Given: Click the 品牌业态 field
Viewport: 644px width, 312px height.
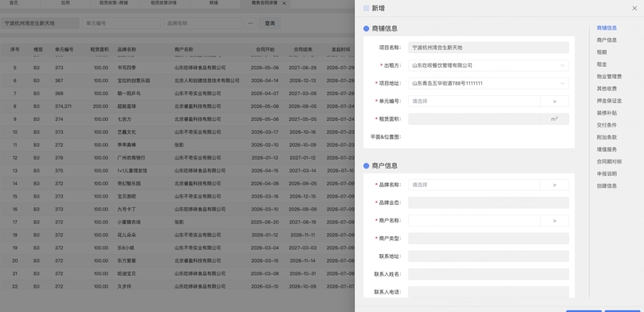Looking at the screenshot, I should (489, 202).
